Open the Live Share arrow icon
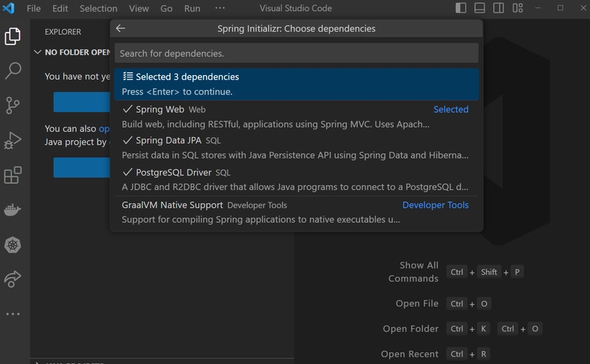Image resolution: width=590 pixels, height=364 pixels. 13,279
